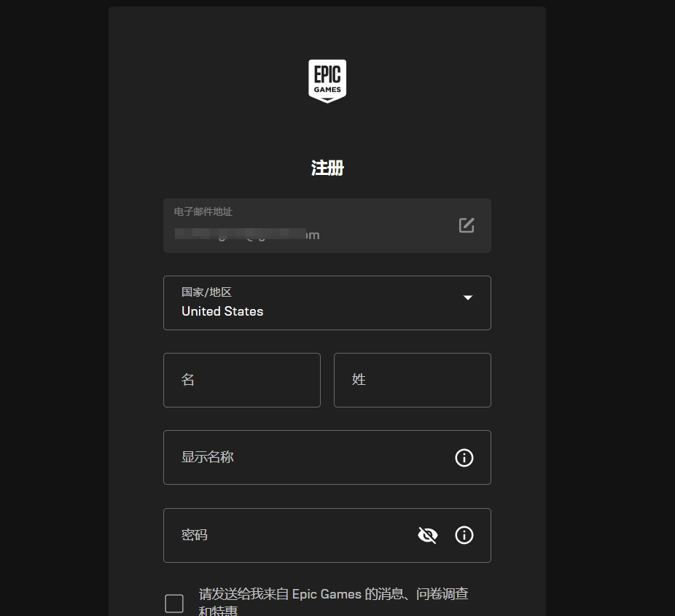675x616 pixels.
Task: Click the 注册 page heading
Action: coord(327,168)
